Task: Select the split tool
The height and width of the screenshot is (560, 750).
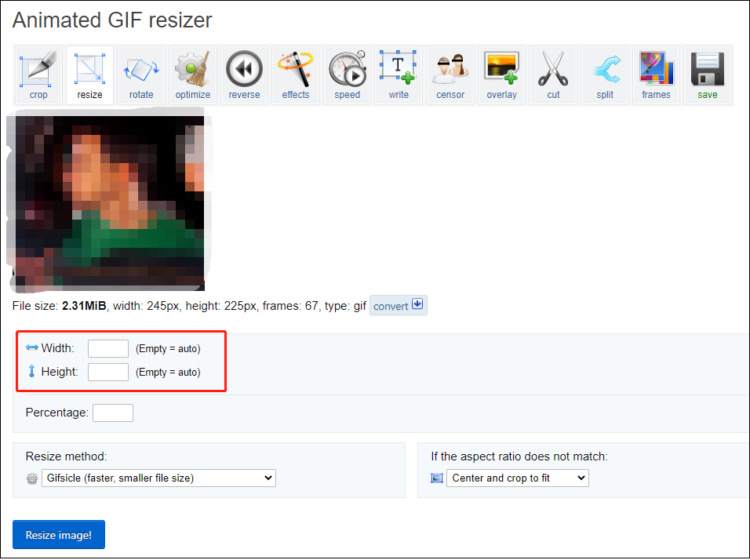Action: tap(604, 75)
